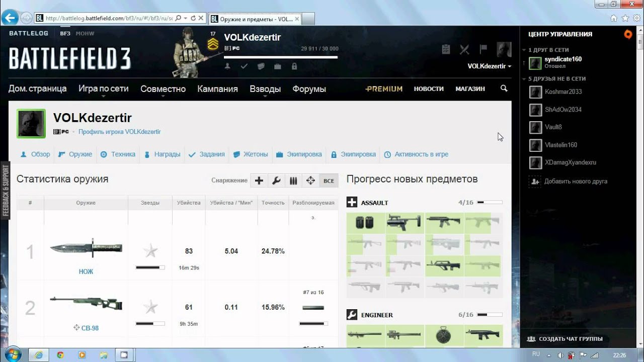Open the browser tools gear
This screenshot has width=644, height=362.
(637, 18)
